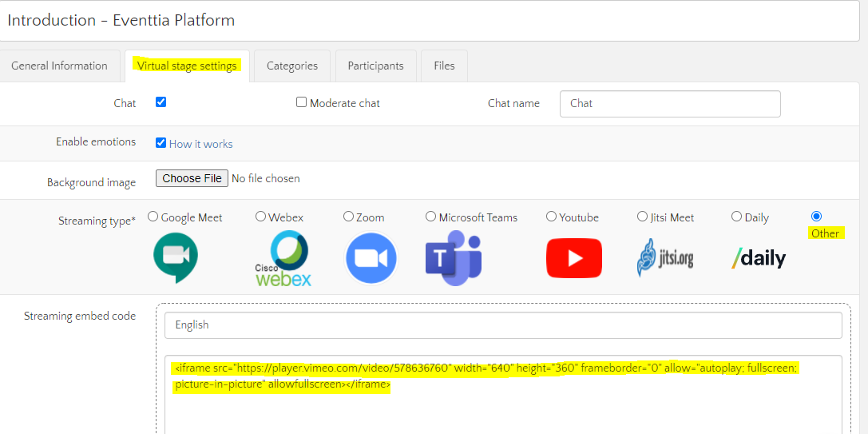Click the Microsoft Teams logo

(454, 258)
